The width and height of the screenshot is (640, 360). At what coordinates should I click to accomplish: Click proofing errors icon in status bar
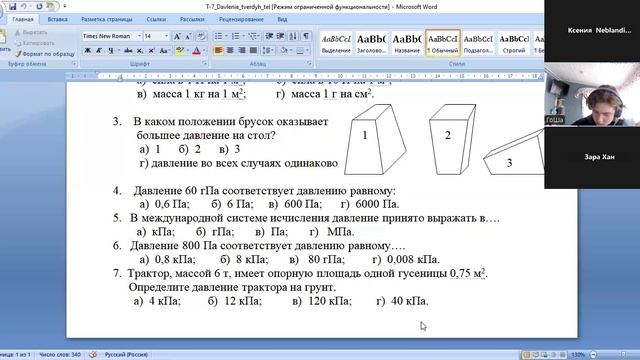[x=93, y=354]
